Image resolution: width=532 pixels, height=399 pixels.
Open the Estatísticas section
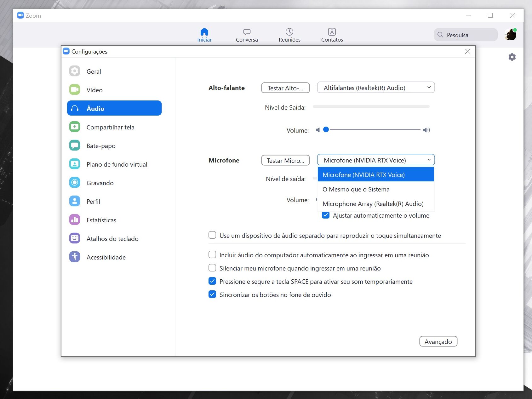click(x=114, y=220)
